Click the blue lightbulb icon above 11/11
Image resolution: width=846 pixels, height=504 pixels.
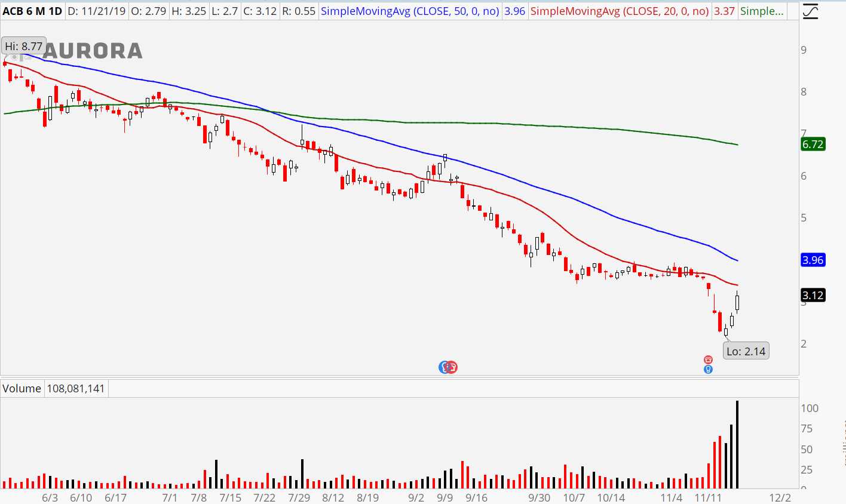click(708, 369)
